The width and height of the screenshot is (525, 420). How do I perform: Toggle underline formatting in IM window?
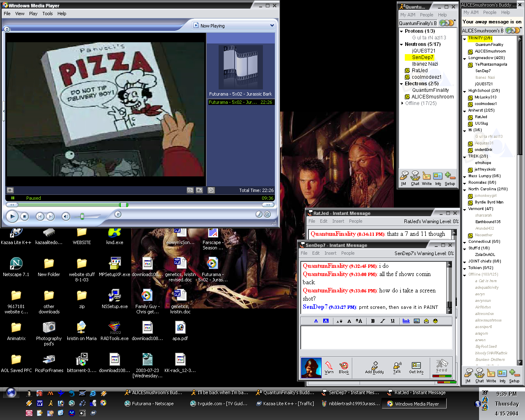pyautogui.click(x=393, y=321)
